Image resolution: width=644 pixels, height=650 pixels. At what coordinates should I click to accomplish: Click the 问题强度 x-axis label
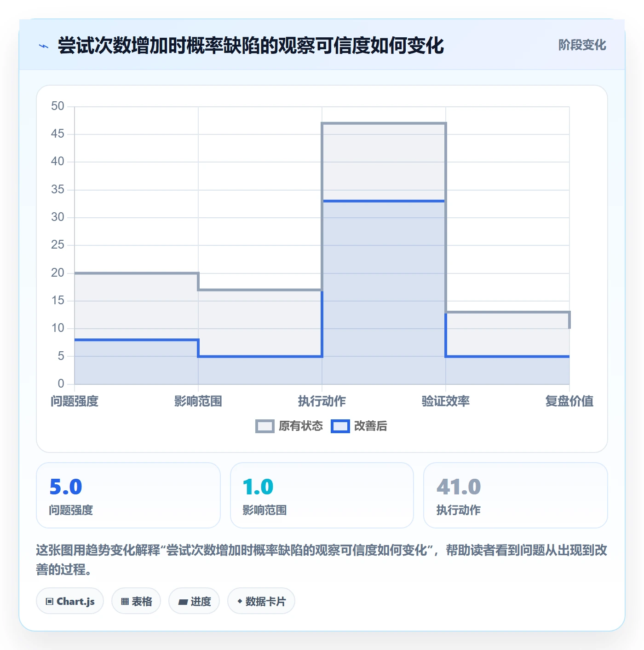[75, 401]
